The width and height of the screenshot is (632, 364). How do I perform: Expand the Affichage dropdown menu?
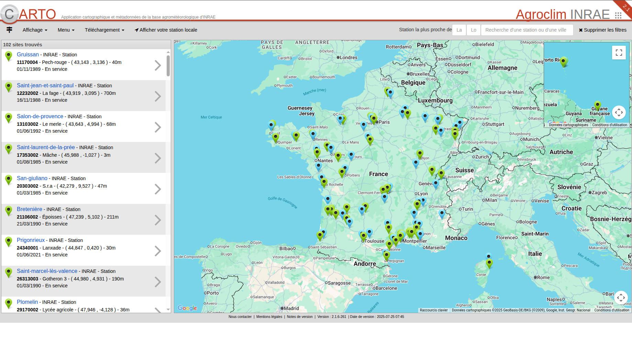(35, 30)
